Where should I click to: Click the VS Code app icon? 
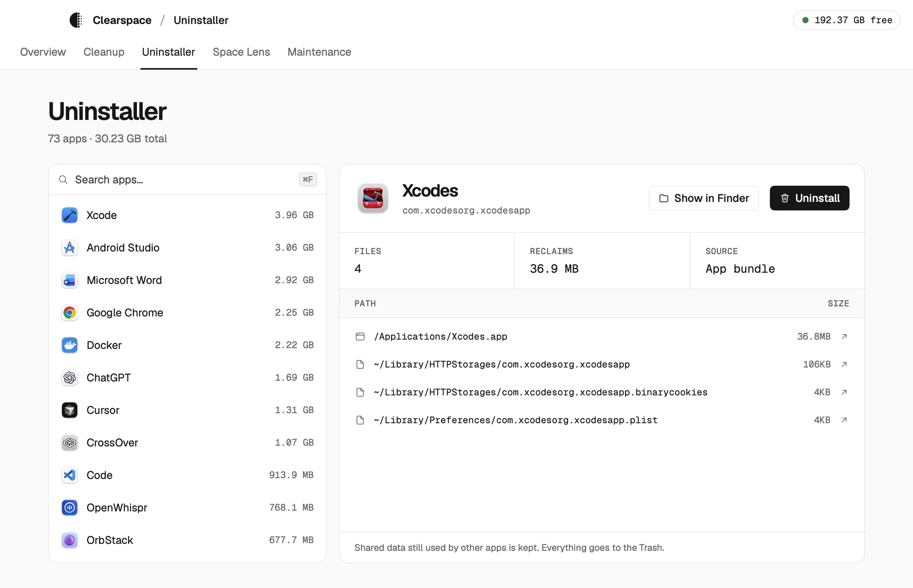pos(70,475)
